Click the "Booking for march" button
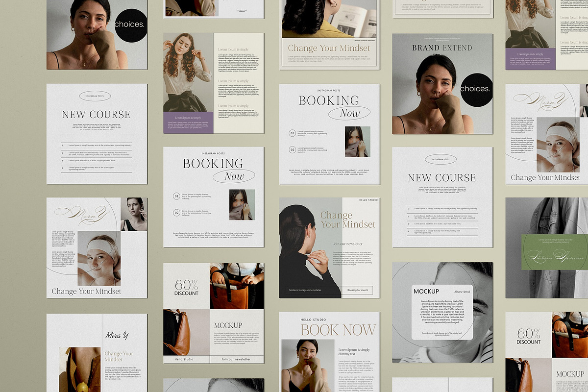588x392 pixels. click(358, 290)
